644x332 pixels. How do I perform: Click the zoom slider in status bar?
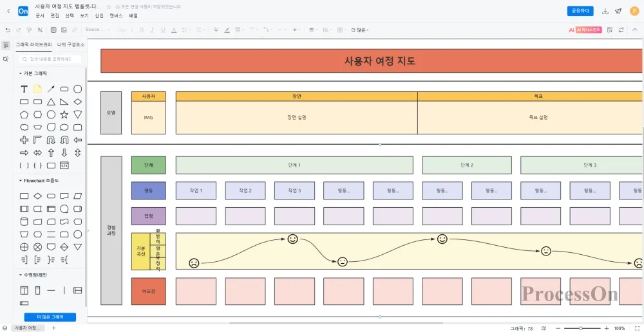click(x=581, y=328)
